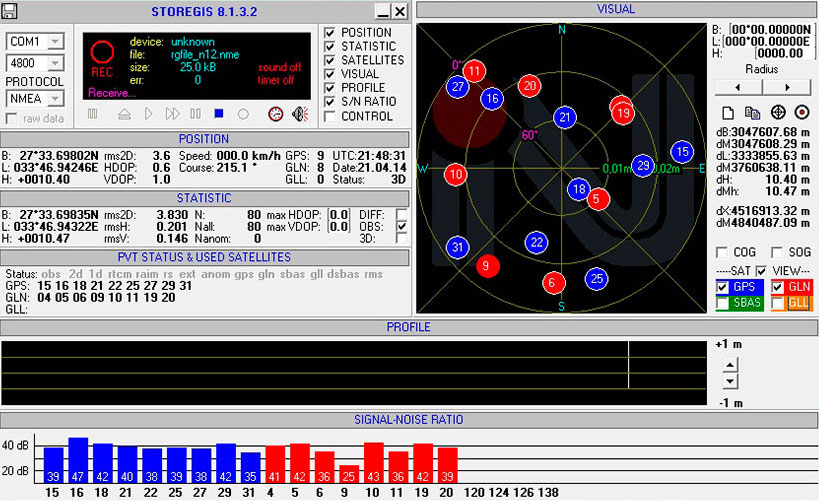The image size is (819, 501).
Task: Click profile scale down arrow
Action: point(730,381)
